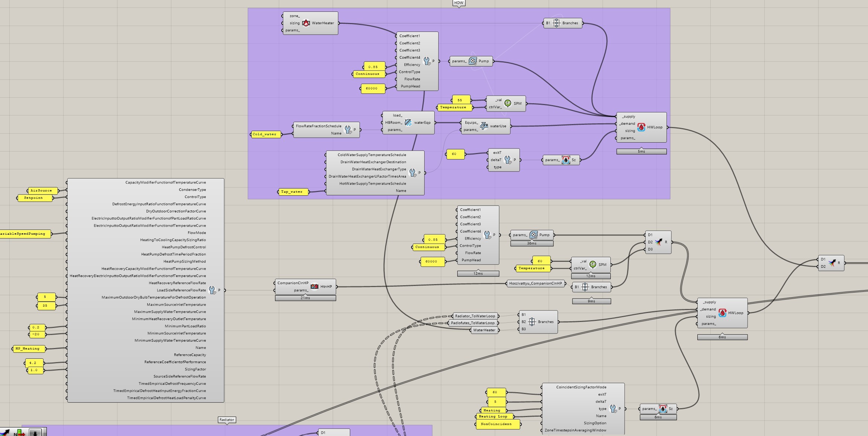Click the 21ms profiler label under HtnHP
868x436 pixels.
pyautogui.click(x=306, y=298)
